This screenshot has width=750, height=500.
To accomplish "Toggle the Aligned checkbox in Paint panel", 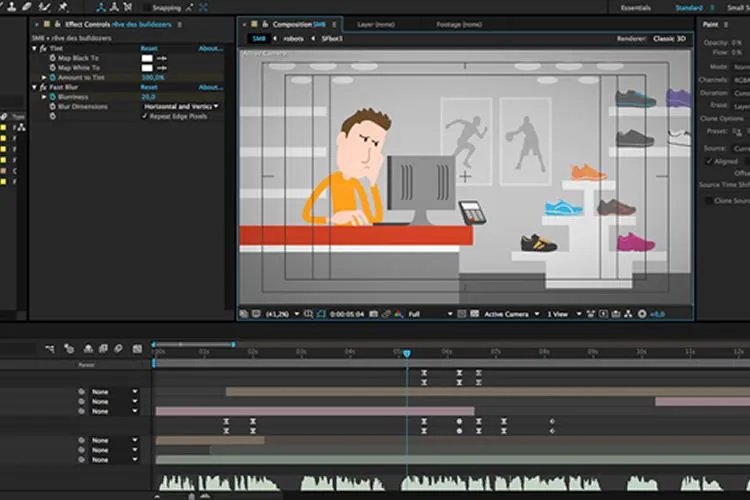I will pos(709,161).
